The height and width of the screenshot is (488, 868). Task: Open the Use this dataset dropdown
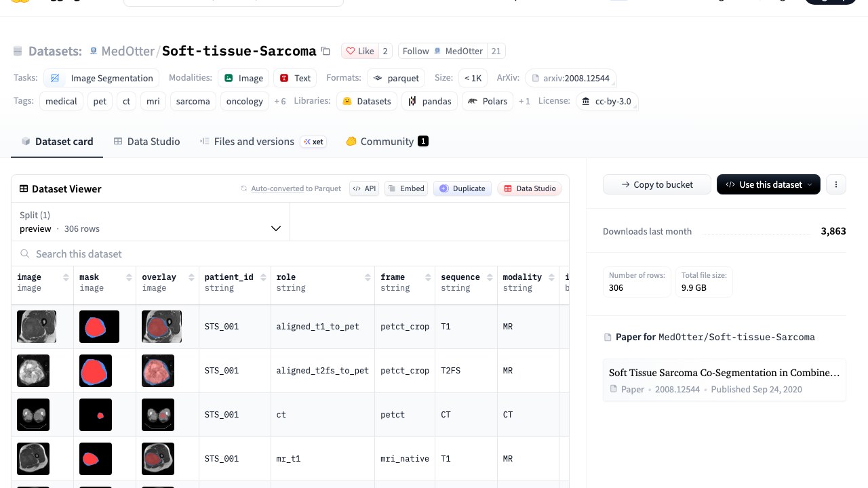[768, 184]
